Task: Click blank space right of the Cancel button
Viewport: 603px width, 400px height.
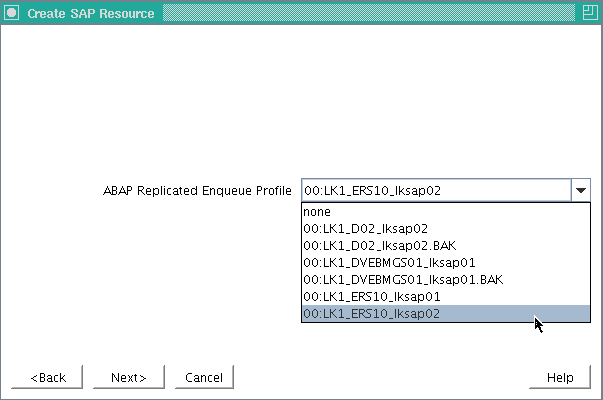Action: 381,377
